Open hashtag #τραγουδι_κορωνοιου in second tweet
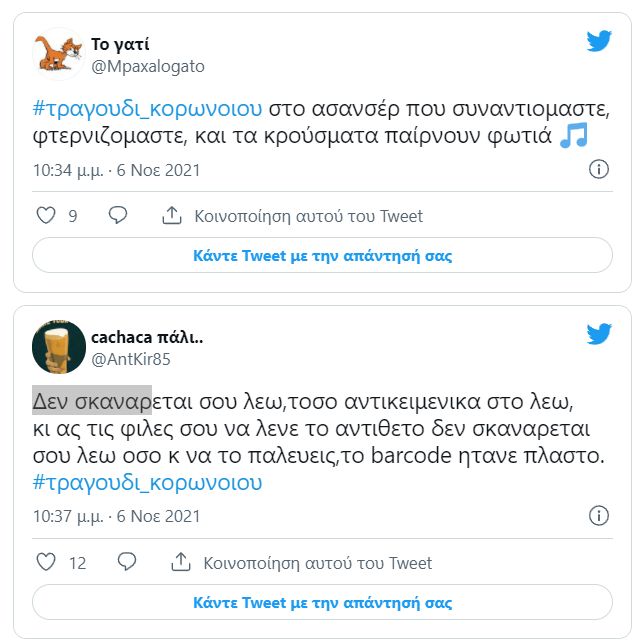This screenshot has height=644, width=635. [147, 482]
